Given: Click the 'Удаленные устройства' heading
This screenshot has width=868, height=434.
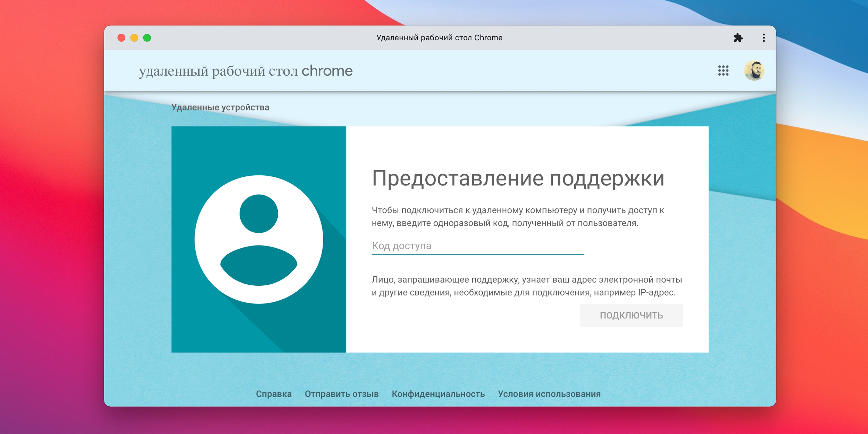Looking at the screenshot, I should tap(220, 108).
